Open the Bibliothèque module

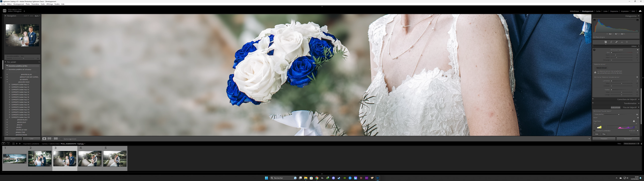click(x=574, y=11)
